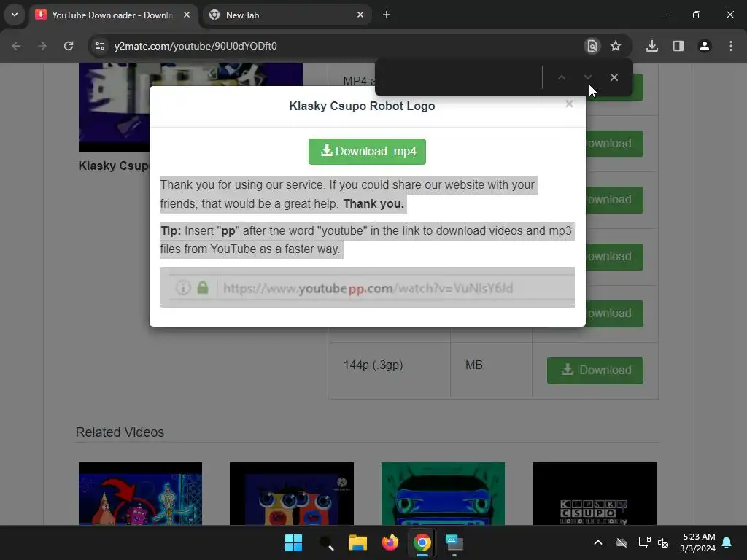This screenshot has height=560, width=747.
Task: Open the Klasky Csupo logo history thumbnail
Action: [x=594, y=494]
